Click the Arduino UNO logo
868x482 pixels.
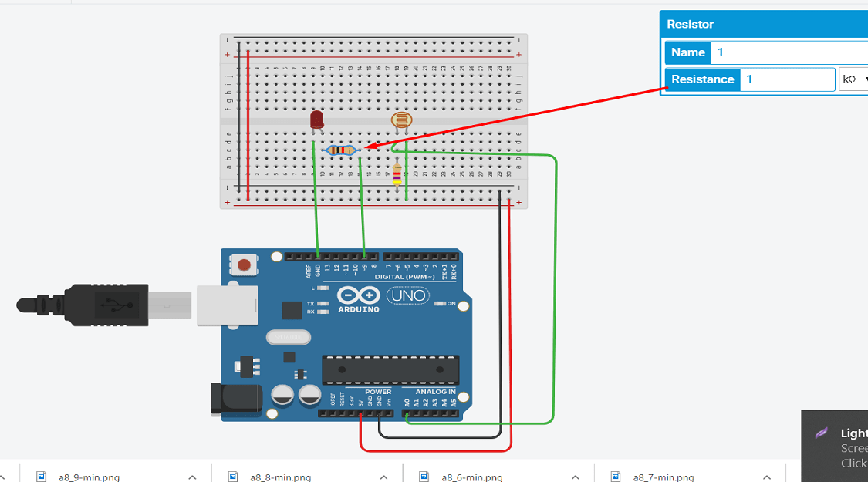[383, 298]
